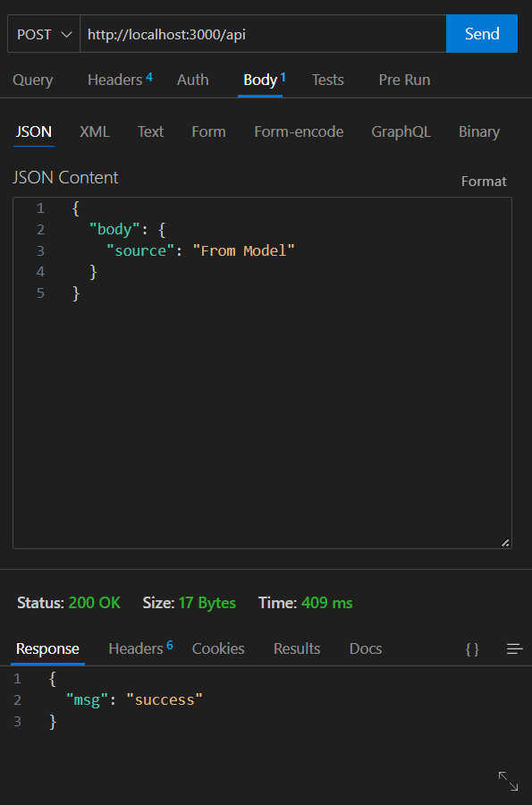Click the "source" key in the JSON editor
Image resolution: width=532 pixels, height=805 pixels.
click(140, 250)
